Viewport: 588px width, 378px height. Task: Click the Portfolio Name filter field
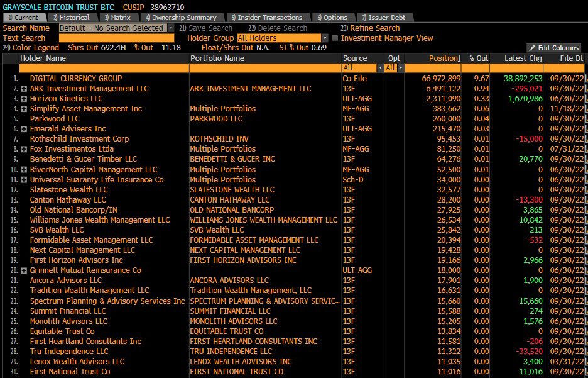(266, 68)
